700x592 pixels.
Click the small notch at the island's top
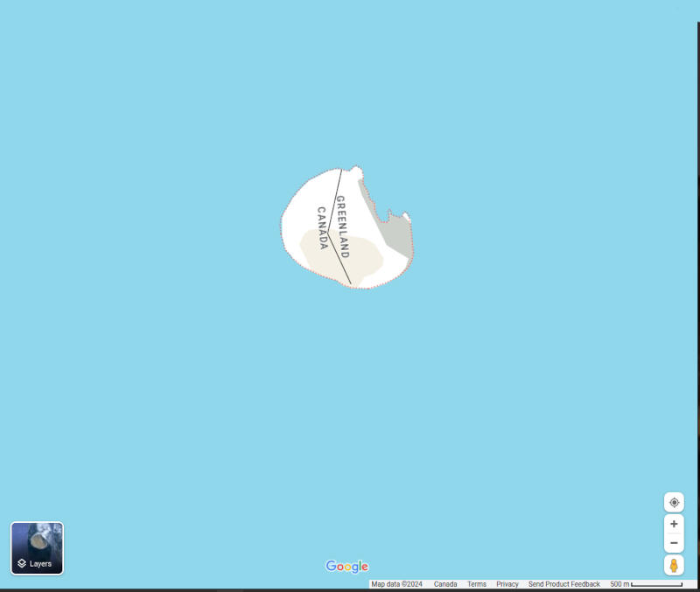click(354, 170)
